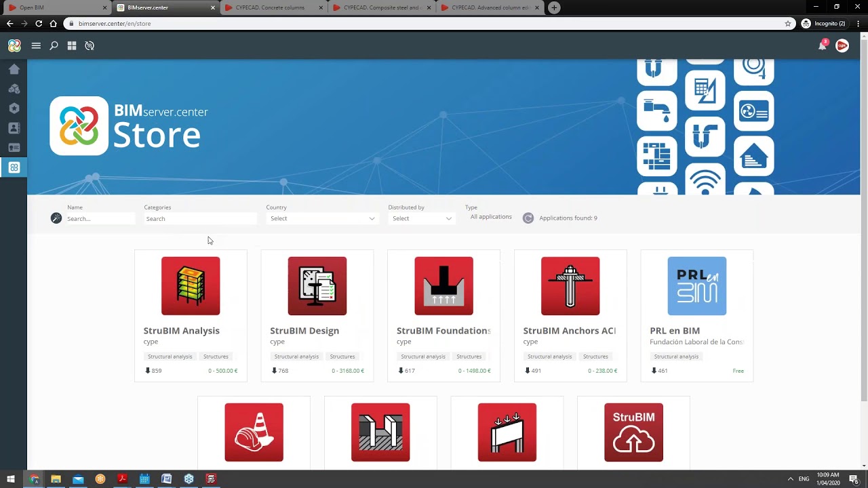Close the Open BIM browser tab

click(105, 7)
